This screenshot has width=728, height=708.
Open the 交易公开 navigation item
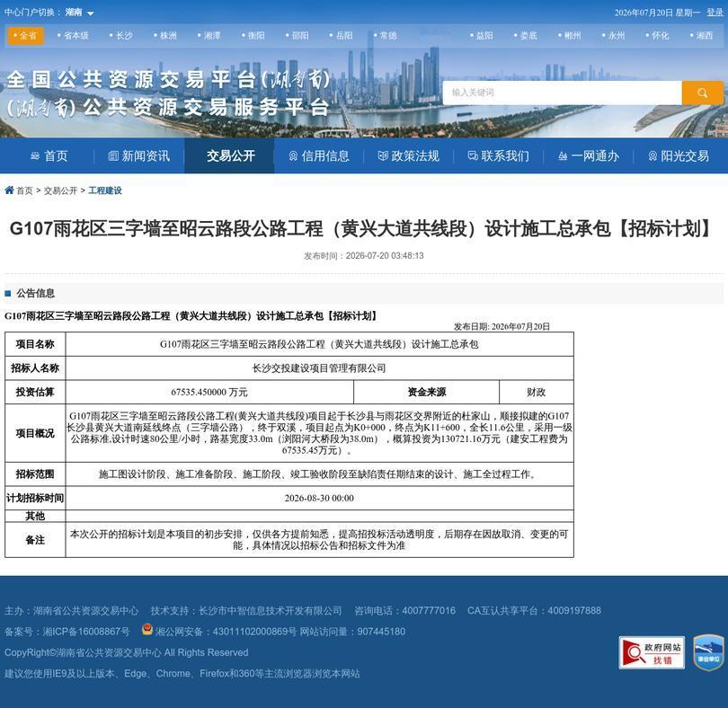click(x=230, y=156)
